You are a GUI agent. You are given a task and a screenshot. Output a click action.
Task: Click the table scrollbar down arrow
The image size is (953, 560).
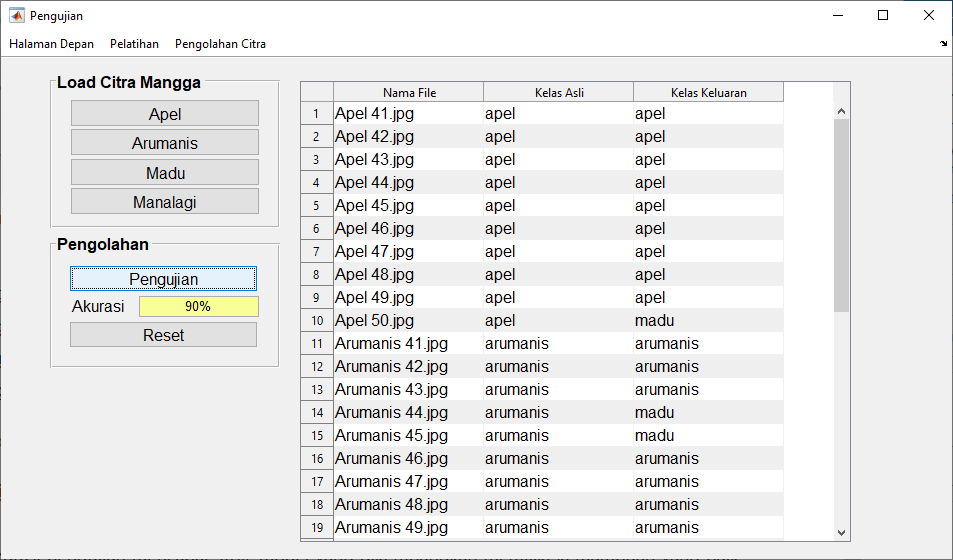click(841, 533)
